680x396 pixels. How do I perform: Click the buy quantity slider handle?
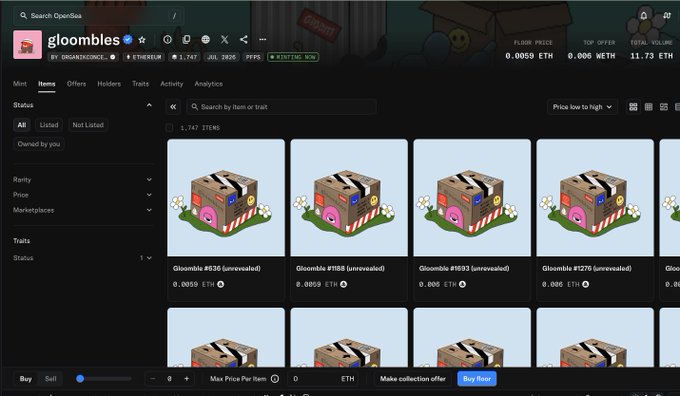(80, 379)
